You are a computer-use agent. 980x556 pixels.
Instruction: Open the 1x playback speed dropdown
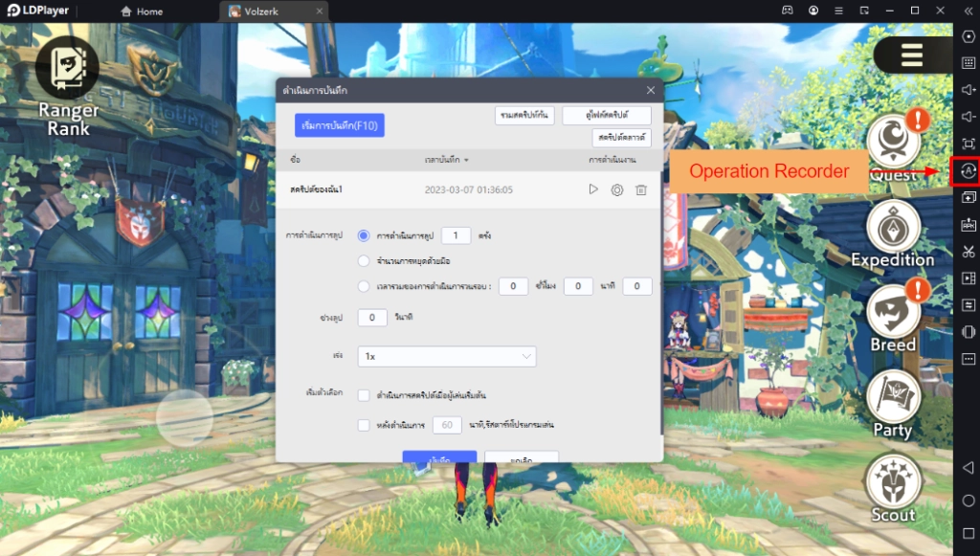coord(446,355)
